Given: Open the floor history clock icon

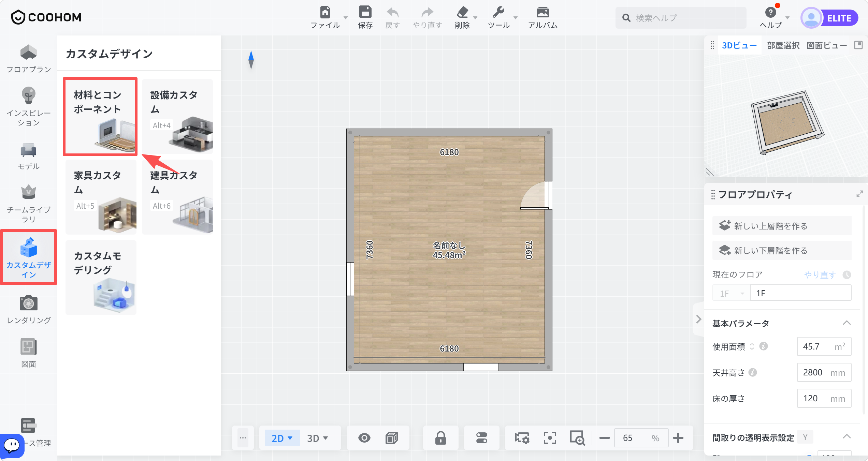Looking at the screenshot, I should [x=847, y=275].
